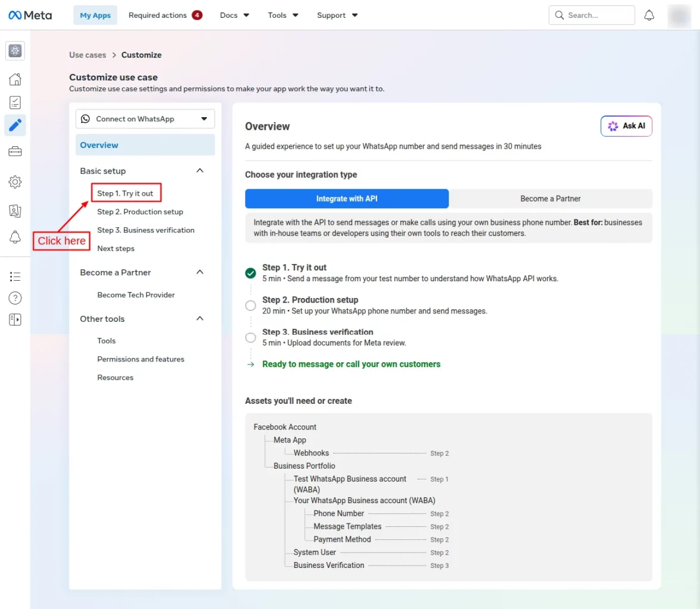Open the Connect on WhatsApp dropdown

tap(145, 119)
